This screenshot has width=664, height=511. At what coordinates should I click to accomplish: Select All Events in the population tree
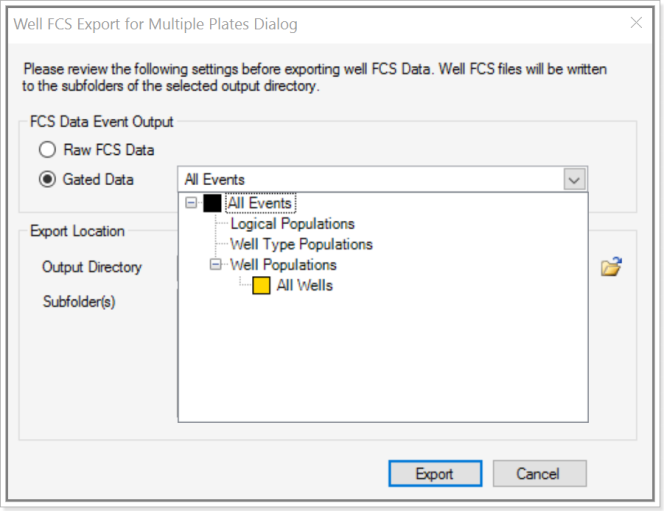click(259, 203)
